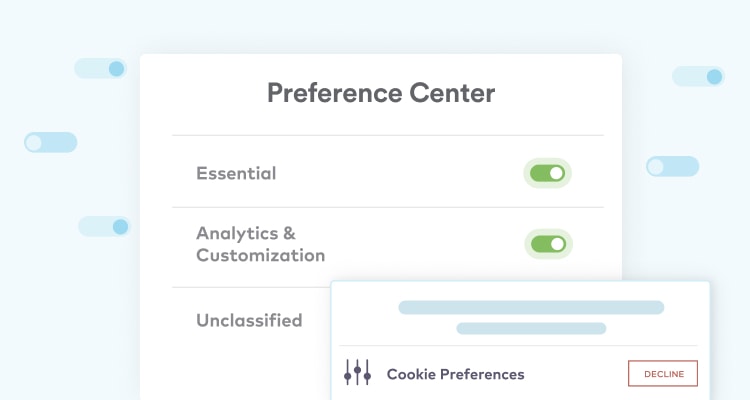Disable the Analytics & Customization toggle
750x400 pixels.
(x=548, y=244)
